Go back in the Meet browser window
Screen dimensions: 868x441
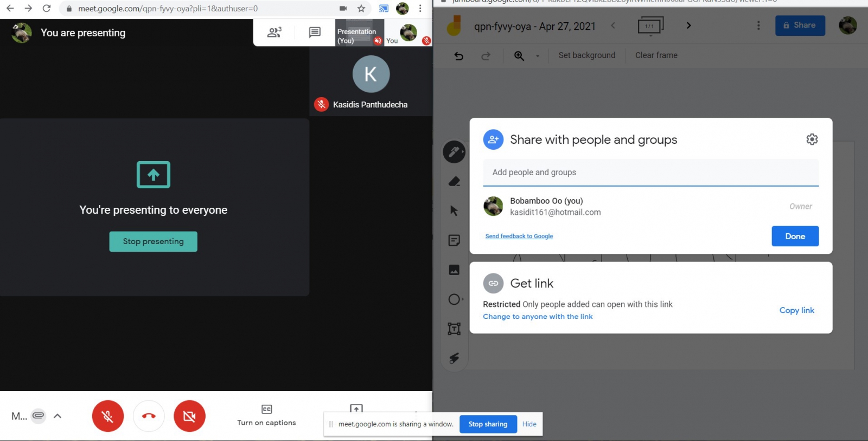tap(10, 8)
